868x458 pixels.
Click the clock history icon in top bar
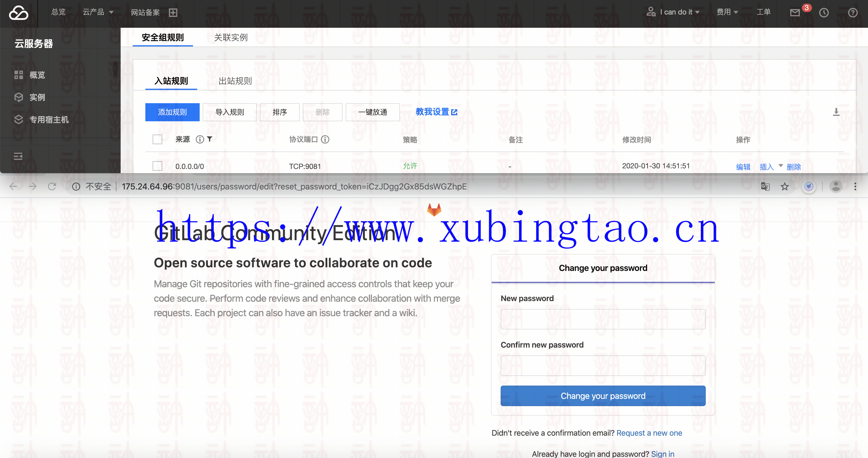pyautogui.click(x=824, y=13)
